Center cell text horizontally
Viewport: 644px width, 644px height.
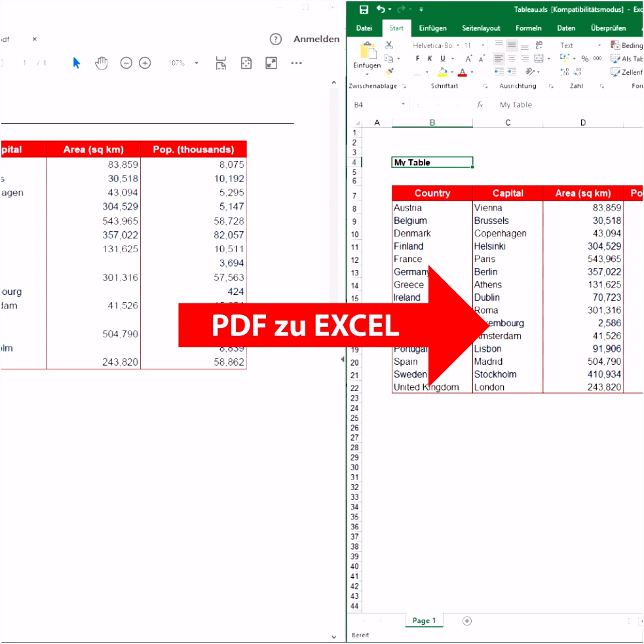coord(512,58)
